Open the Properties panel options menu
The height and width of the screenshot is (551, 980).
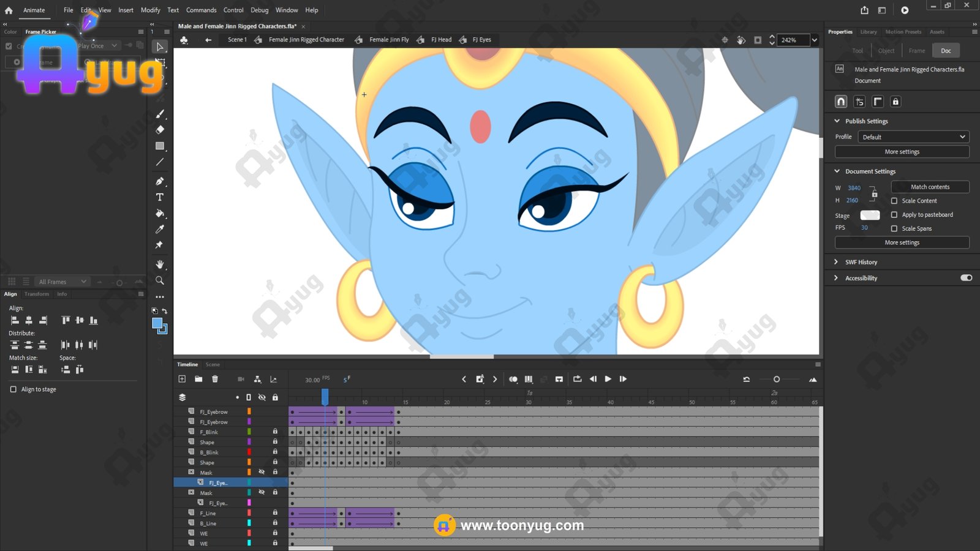click(x=974, y=32)
